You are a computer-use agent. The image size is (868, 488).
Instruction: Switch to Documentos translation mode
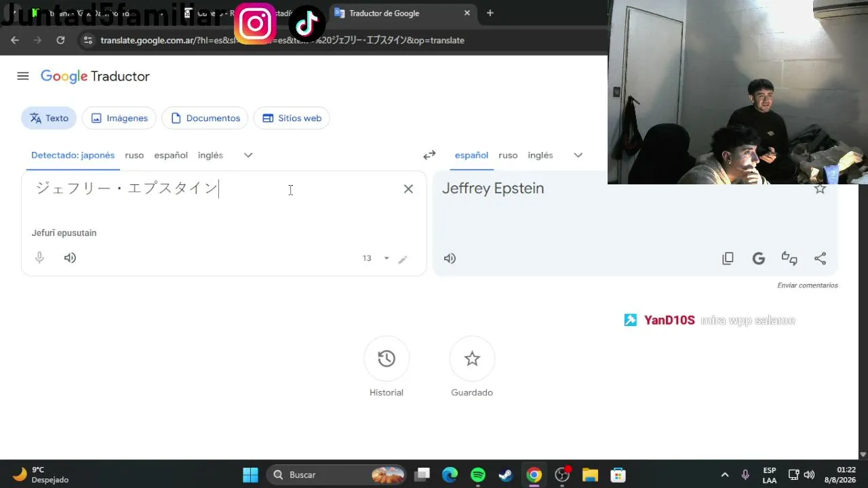point(205,118)
